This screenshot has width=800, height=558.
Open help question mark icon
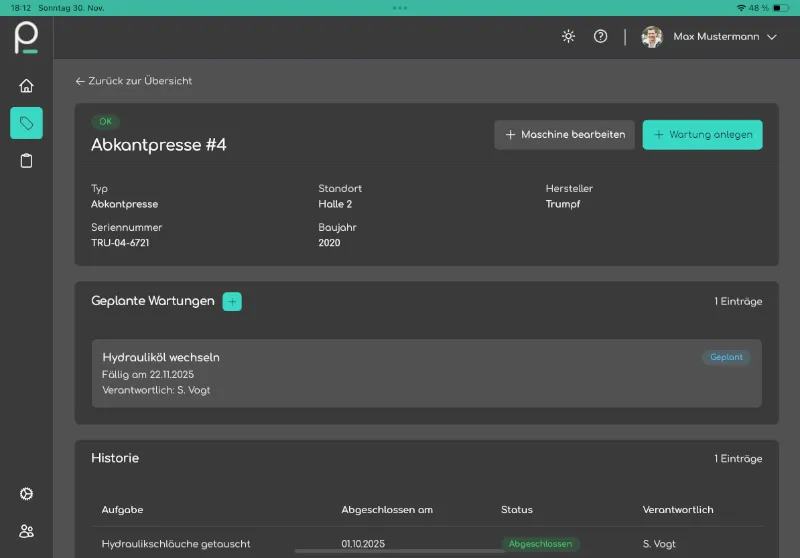click(x=600, y=37)
